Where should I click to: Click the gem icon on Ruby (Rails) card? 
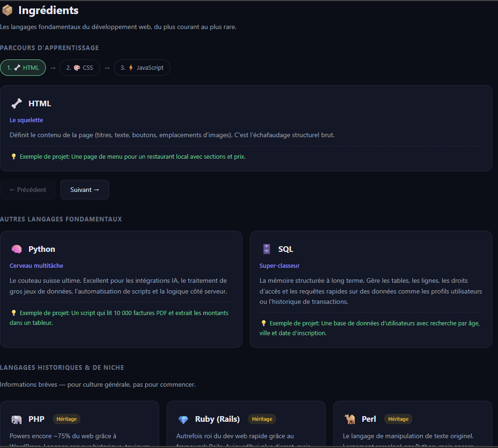point(183,419)
